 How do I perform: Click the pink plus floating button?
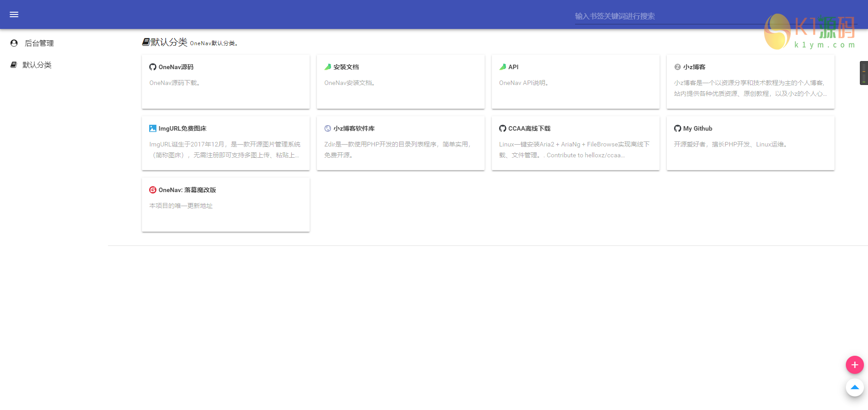pos(855,365)
